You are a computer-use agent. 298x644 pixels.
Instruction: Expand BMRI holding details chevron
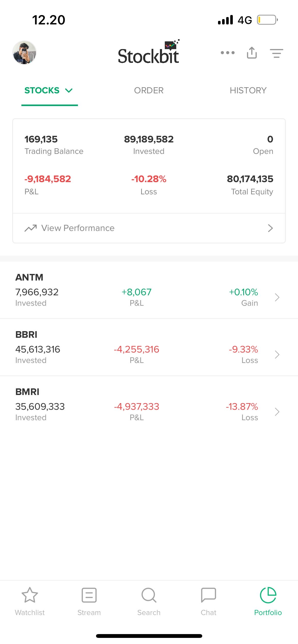(277, 412)
